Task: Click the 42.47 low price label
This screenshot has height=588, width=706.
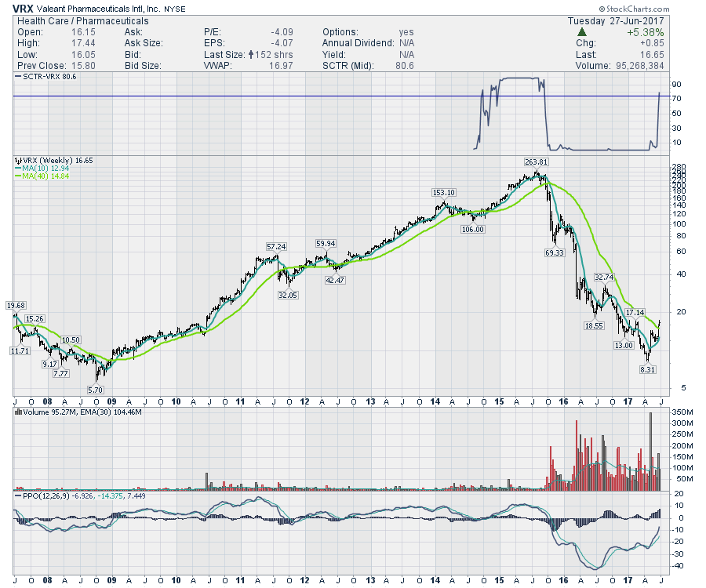Action: click(335, 280)
